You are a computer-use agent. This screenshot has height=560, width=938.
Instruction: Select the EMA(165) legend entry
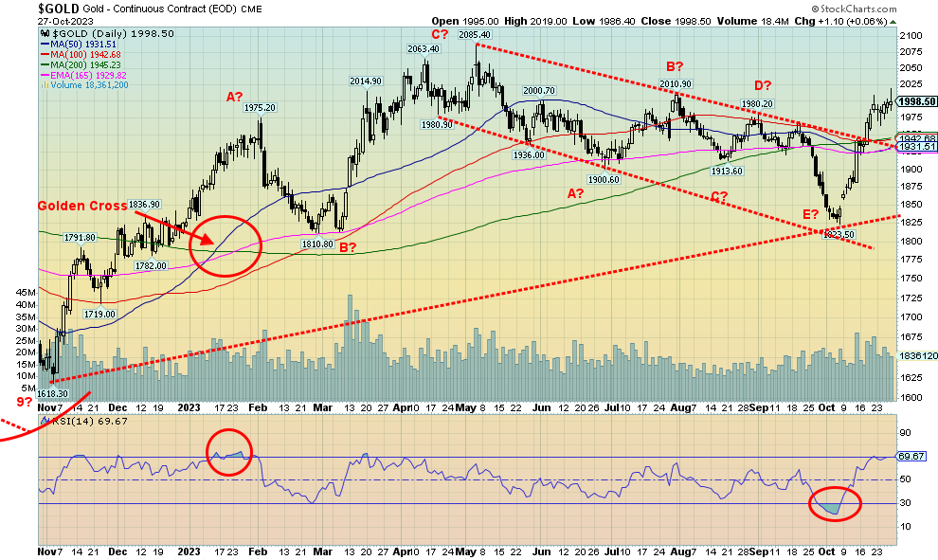coord(78,74)
